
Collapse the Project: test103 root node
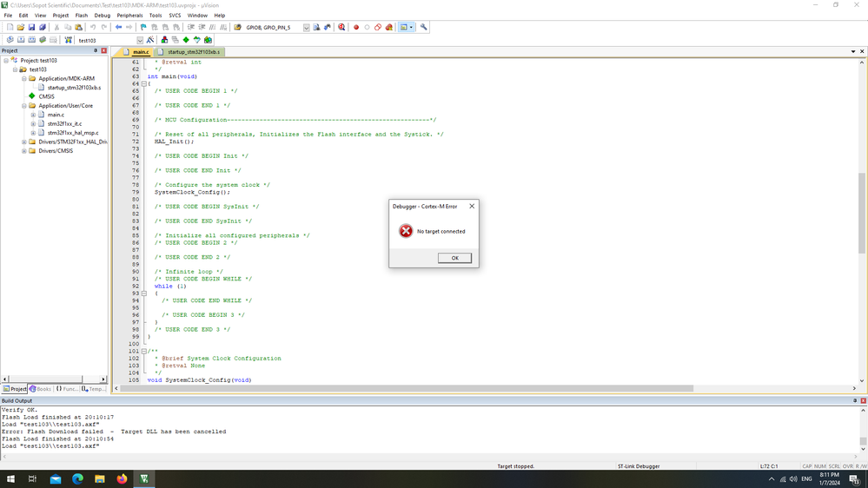6,60
